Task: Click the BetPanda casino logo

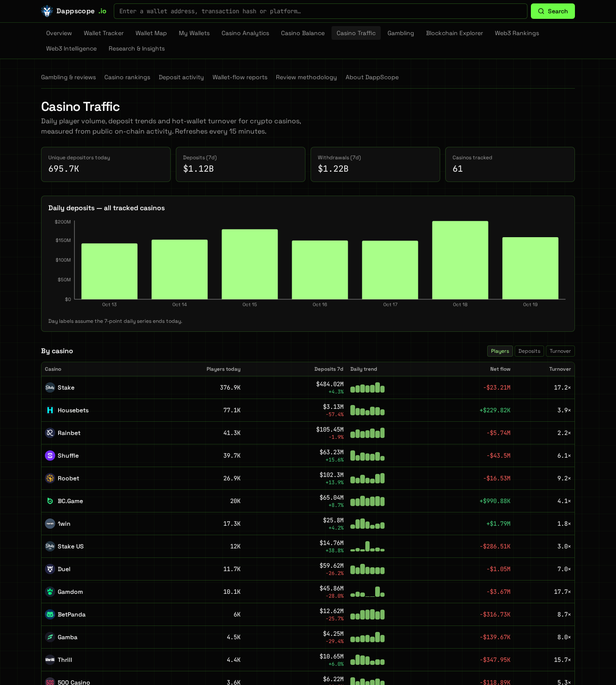Action: [x=50, y=614]
